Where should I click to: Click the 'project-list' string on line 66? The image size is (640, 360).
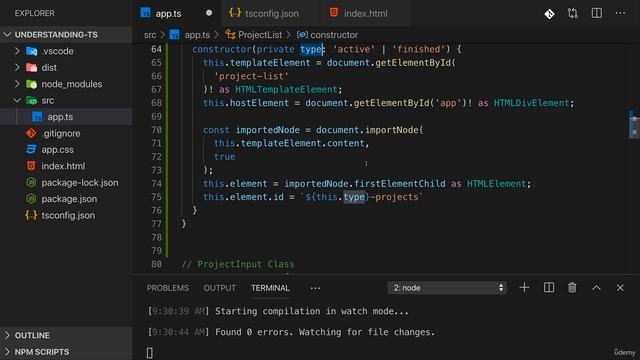pyautogui.click(x=251, y=76)
